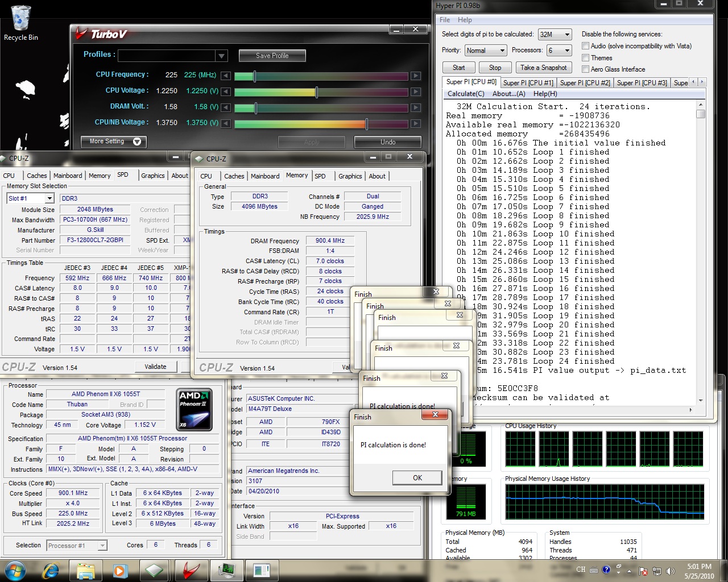Decrease CPU/NB Voltage with left arrow
Image resolution: width=728 pixels, height=582 pixels.
pyautogui.click(x=226, y=123)
